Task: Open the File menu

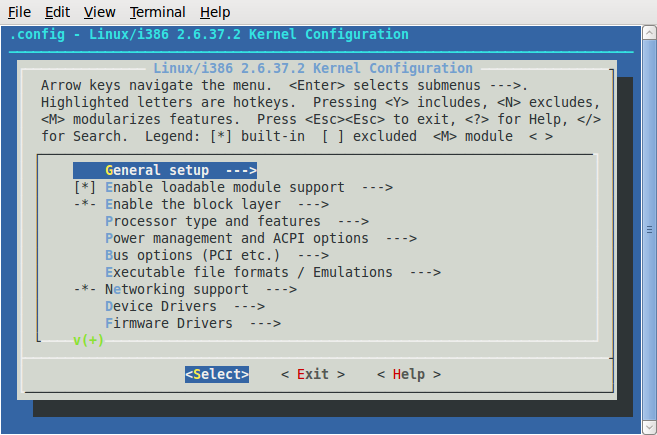Action: coord(19,12)
